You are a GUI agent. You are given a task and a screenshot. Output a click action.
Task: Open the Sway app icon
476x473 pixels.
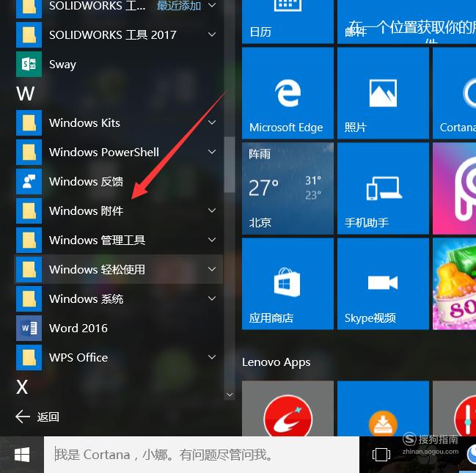(29, 64)
